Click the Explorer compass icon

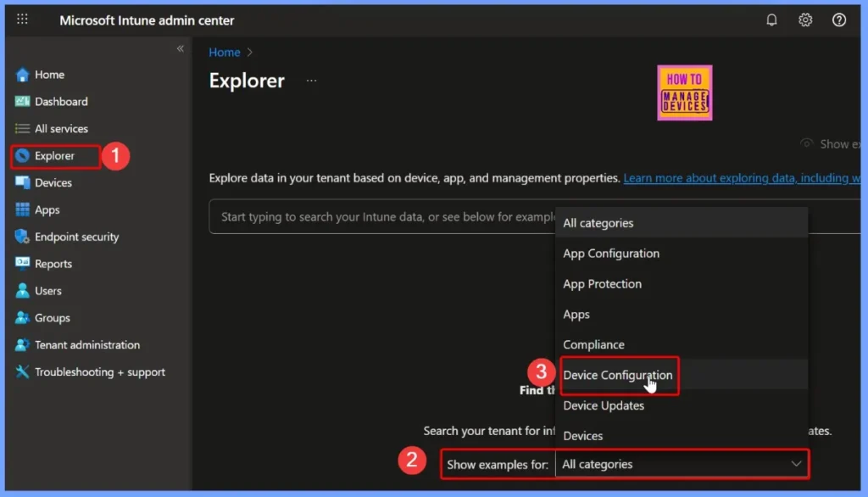tap(22, 156)
